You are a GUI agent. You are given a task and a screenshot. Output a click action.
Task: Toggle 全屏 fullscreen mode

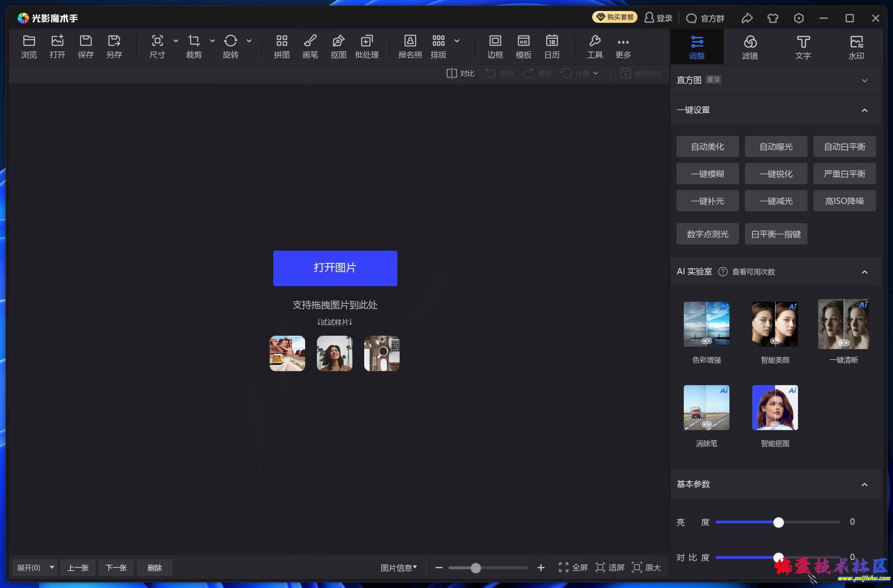pos(573,567)
